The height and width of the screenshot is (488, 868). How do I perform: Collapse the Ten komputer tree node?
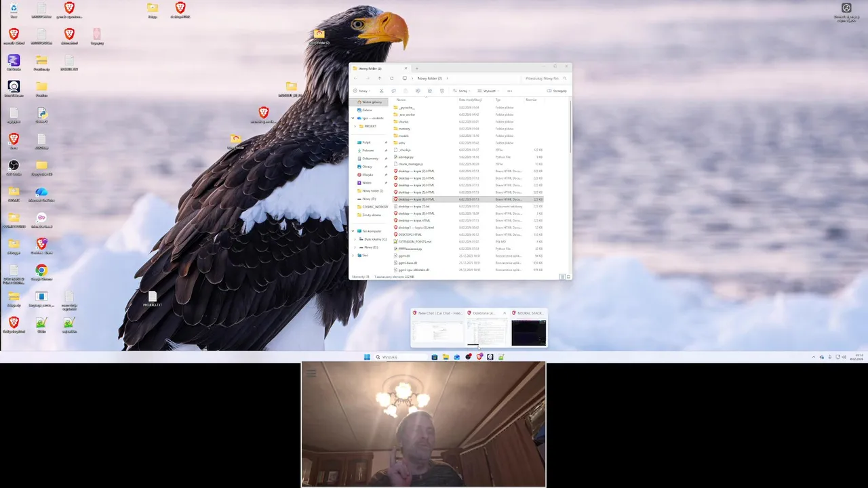[353, 231]
